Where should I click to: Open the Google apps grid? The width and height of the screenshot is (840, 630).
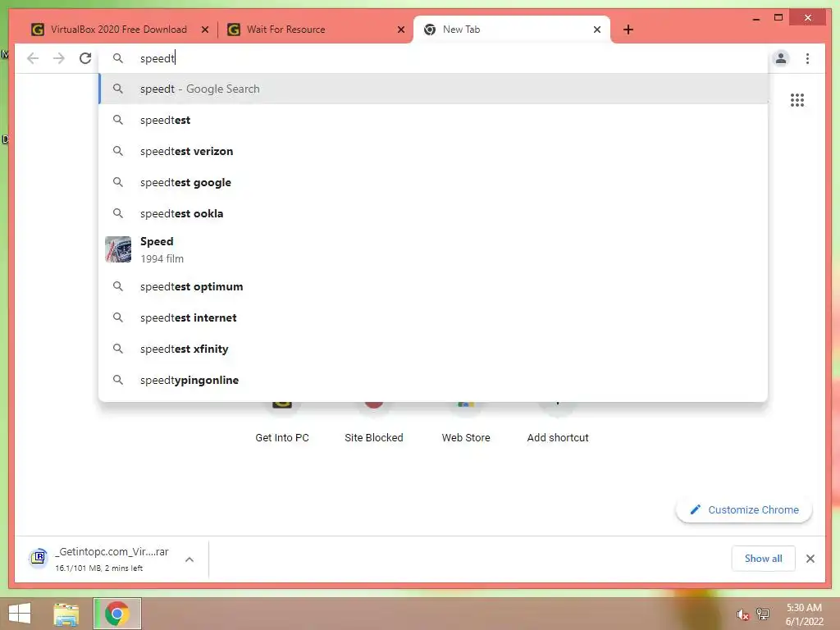point(797,99)
